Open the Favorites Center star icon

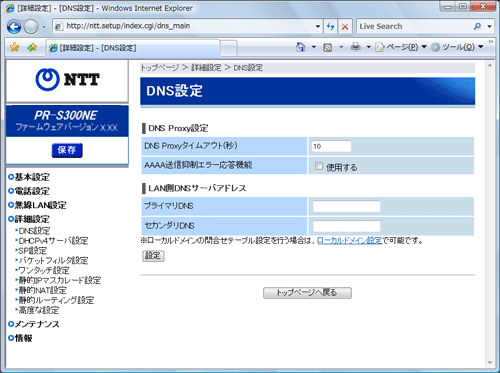[x=15, y=47]
